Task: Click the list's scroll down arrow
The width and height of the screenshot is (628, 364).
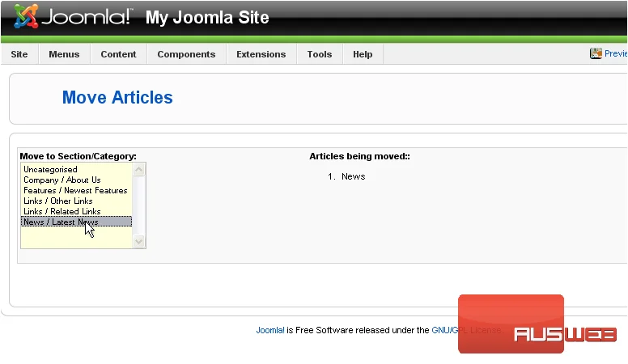Action: [x=138, y=242]
